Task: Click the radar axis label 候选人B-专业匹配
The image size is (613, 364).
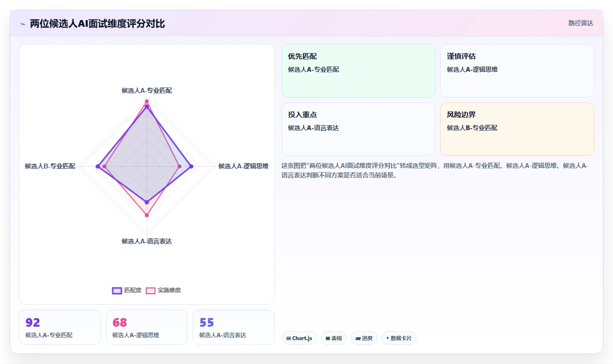Action: click(50, 166)
